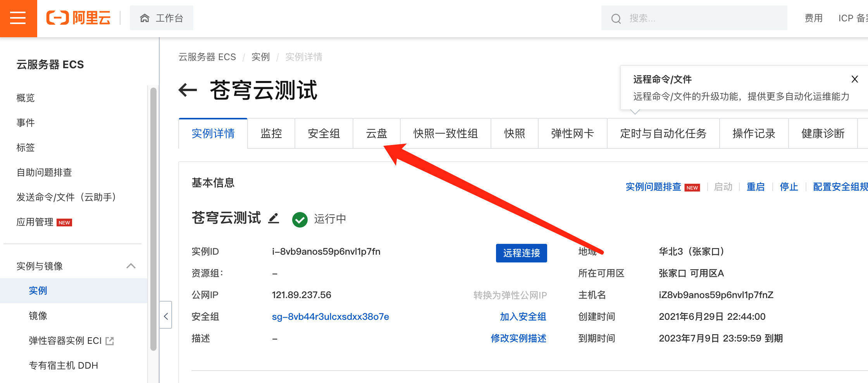868x383 pixels.
Task: Switch to the 定时与自动化任务 tab
Action: 663,133
